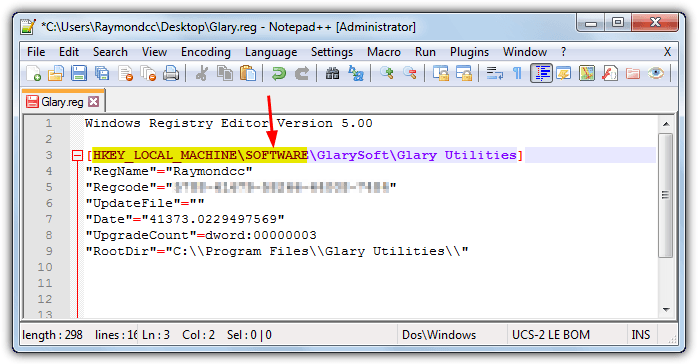Zoom out with the magnifier minus icon

tap(410, 73)
